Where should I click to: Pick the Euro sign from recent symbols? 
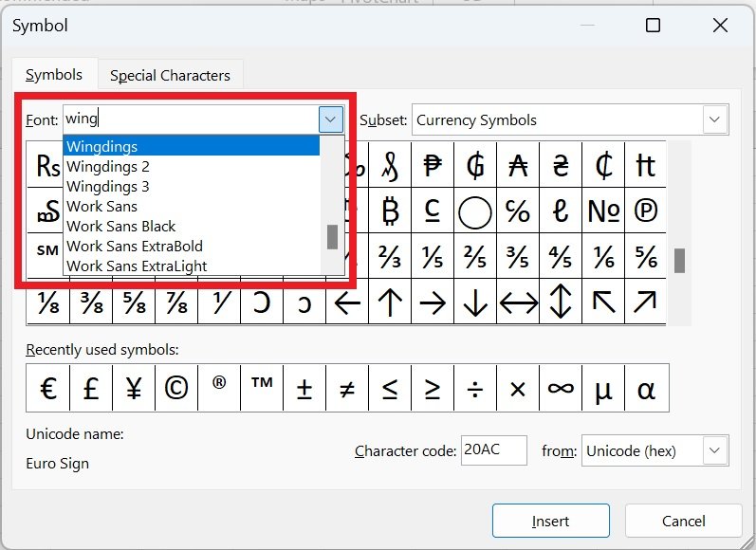(x=48, y=388)
